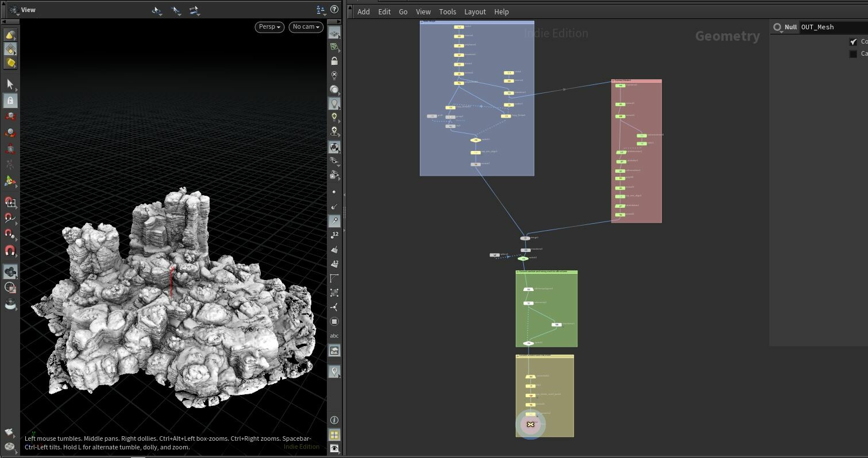The image size is (868, 458).
Task: Expand the dropdown arrow under the Null type icon
Action: [782, 32]
